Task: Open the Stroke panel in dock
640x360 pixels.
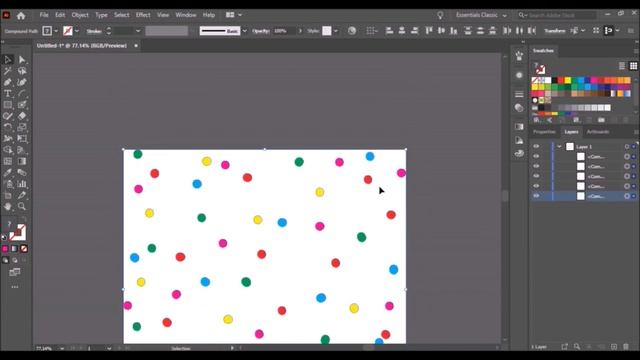Action: click(x=519, y=94)
